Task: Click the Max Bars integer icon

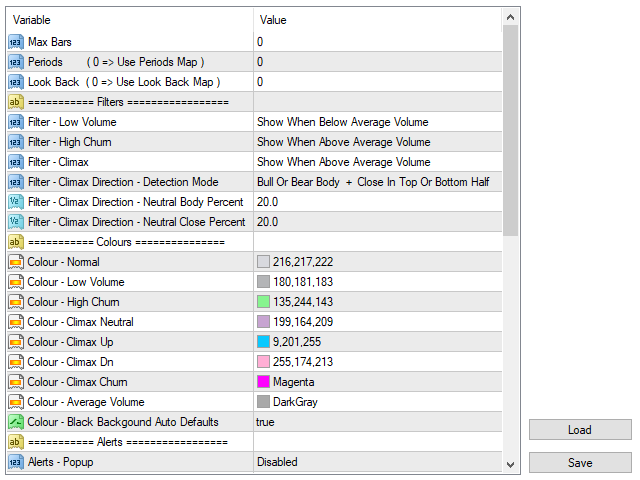Action: pyautogui.click(x=16, y=42)
